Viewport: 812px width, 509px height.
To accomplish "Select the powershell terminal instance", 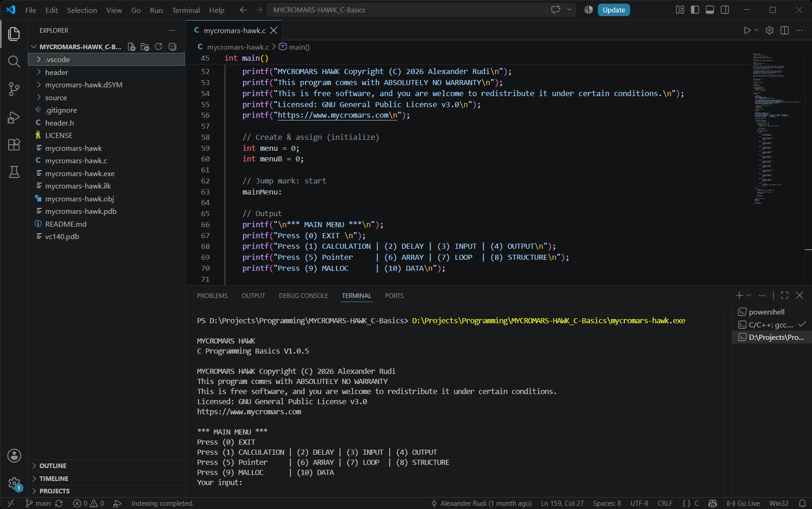I will tap(772, 312).
